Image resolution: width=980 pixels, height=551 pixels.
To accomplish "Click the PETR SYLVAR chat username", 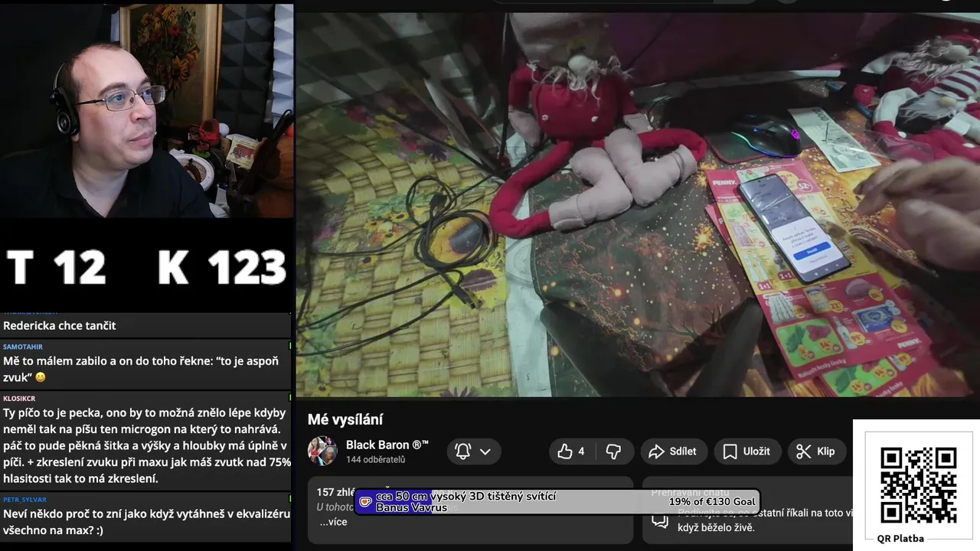I will (x=24, y=500).
